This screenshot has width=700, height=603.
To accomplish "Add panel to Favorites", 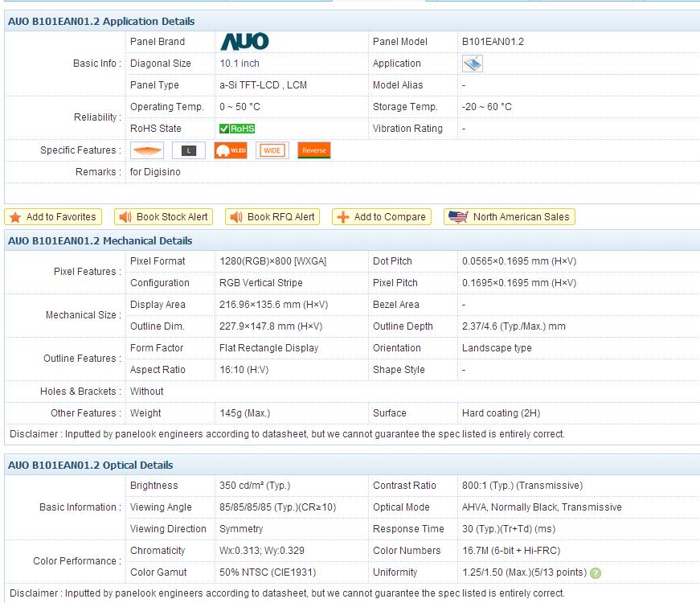I will click(53, 217).
